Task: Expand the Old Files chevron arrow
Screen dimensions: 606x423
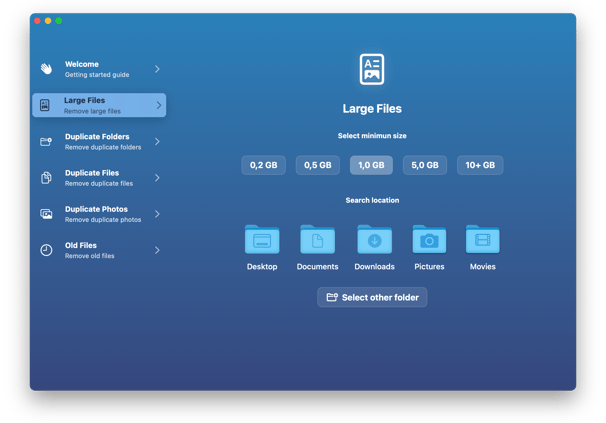Action: tap(157, 250)
